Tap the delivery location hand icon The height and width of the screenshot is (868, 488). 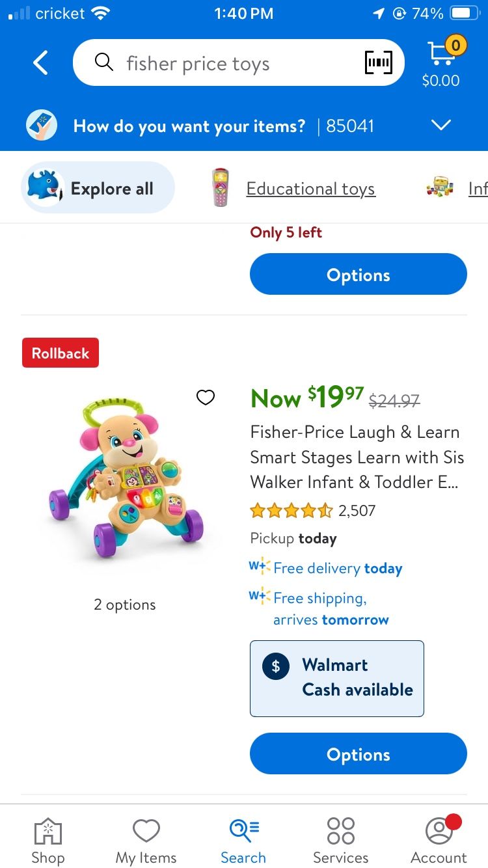42,125
